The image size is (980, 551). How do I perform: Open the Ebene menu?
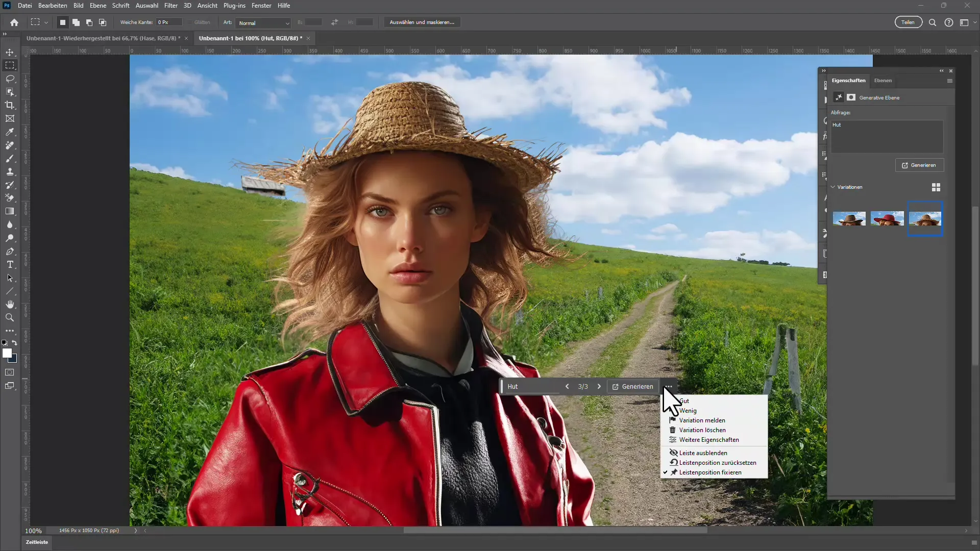point(98,6)
